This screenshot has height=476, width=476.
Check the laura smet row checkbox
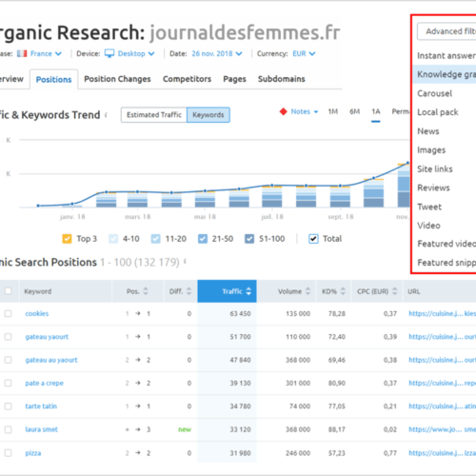click(8, 429)
